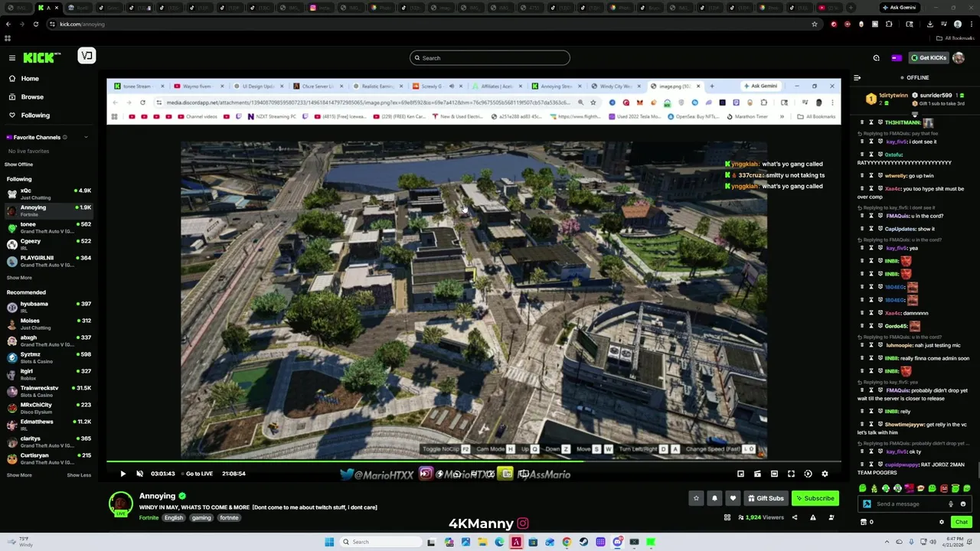Open tonee channel in Following list
This screenshot has width=980, height=551.
pos(49,227)
